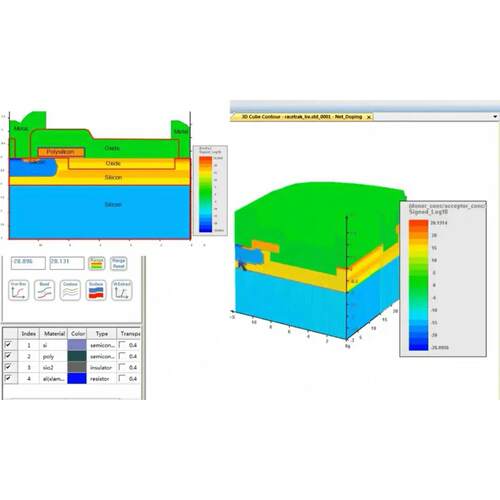Select the Surface plot mode icon

pos(96,290)
